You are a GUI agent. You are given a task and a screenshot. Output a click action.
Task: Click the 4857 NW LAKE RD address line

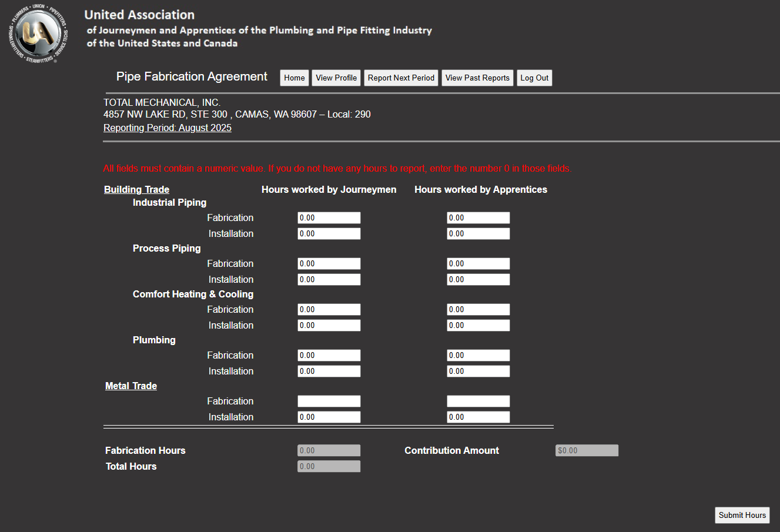pos(237,114)
